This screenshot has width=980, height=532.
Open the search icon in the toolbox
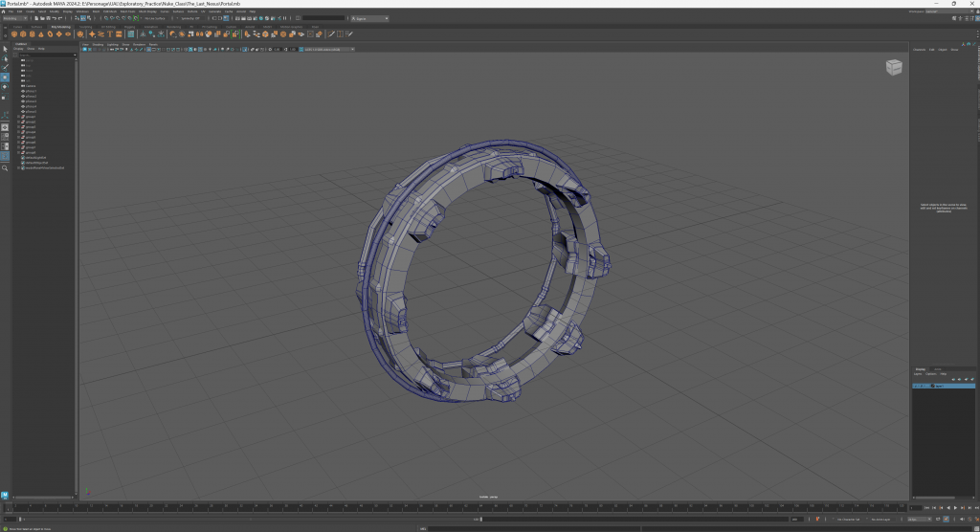click(5, 167)
